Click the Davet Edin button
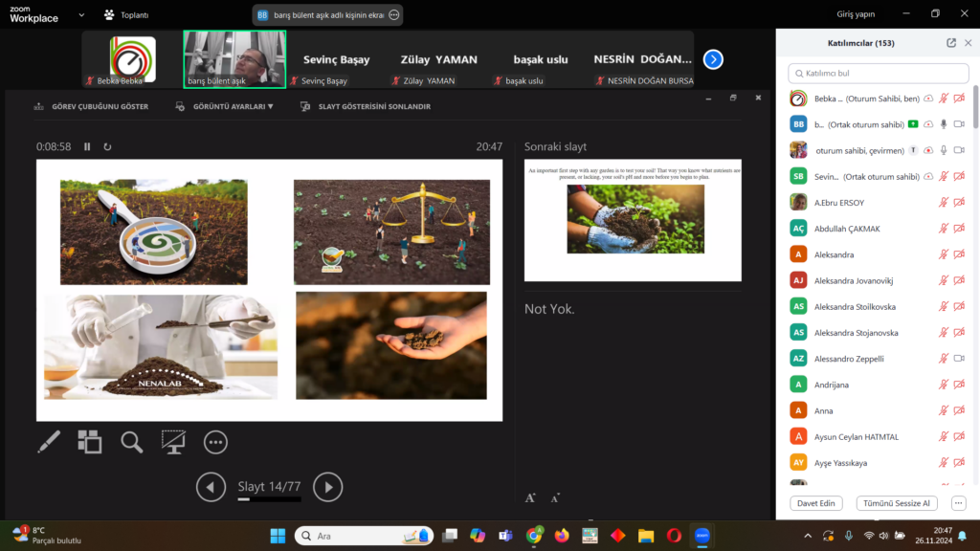 click(816, 503)
